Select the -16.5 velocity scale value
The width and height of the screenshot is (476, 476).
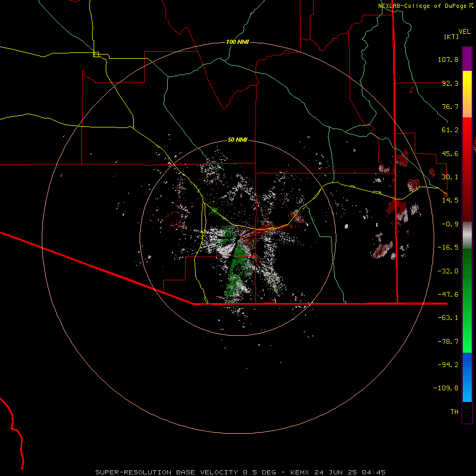tap(448, 248)
